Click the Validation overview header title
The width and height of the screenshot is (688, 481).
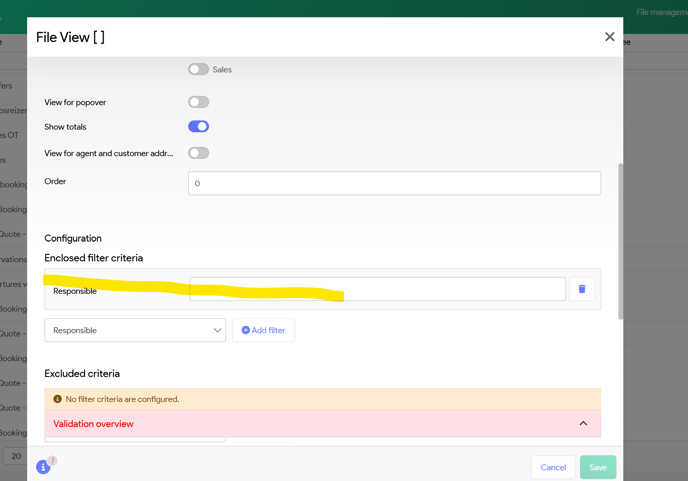click(93, 424)
